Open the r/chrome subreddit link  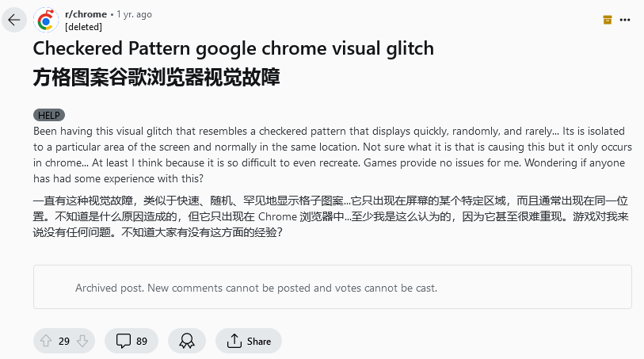coord(86,14)
